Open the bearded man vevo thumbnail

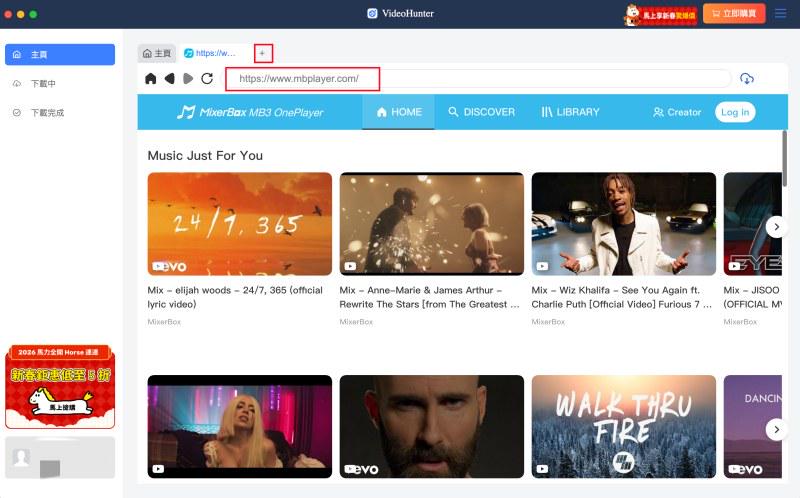coord(432,427)
